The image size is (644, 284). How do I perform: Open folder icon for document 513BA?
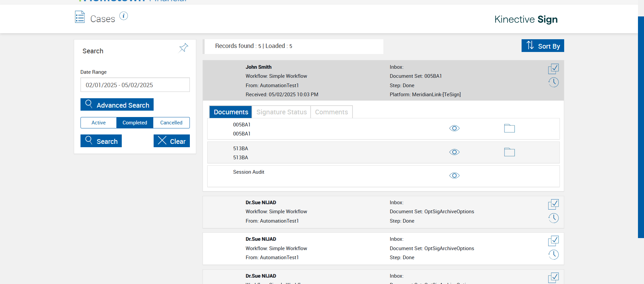[x=509, y=152]
